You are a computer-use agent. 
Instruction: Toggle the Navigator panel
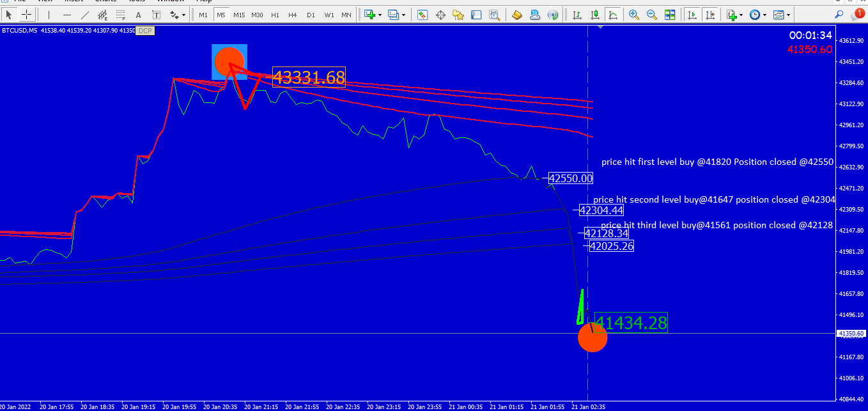458,14
